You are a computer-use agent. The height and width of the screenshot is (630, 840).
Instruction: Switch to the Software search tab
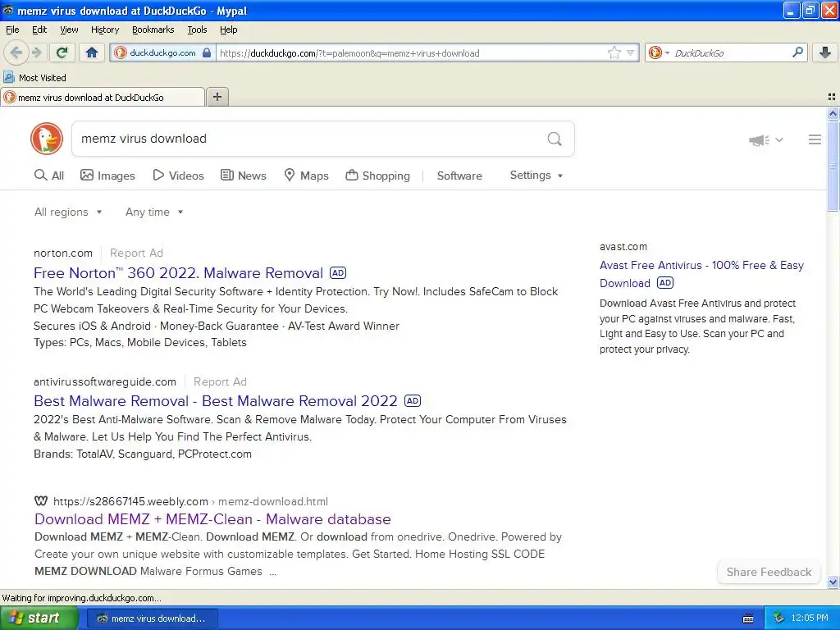(459, 176)
